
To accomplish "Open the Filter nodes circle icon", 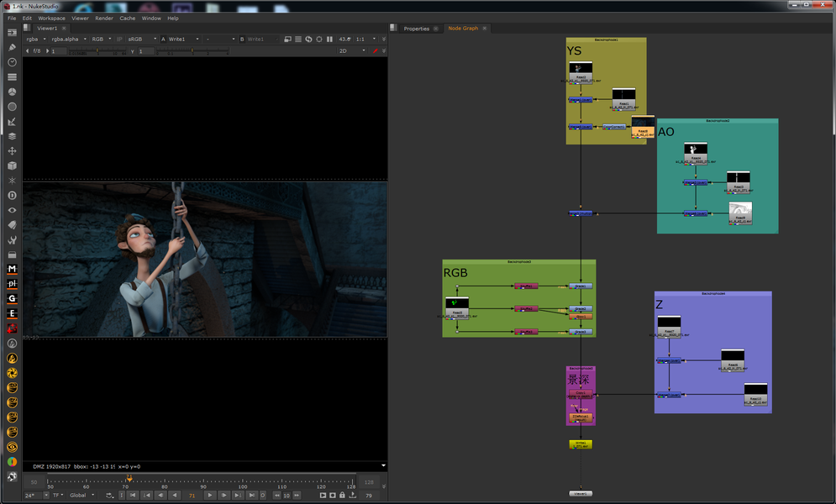I will click(12, 107).
